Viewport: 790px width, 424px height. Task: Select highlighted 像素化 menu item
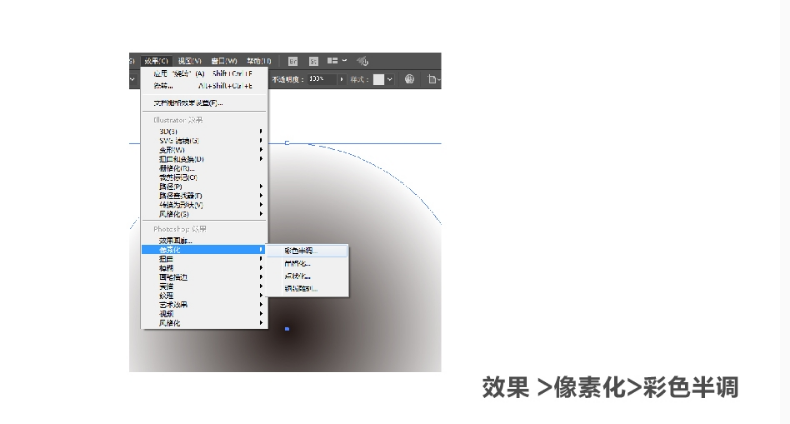pos(204,250)
